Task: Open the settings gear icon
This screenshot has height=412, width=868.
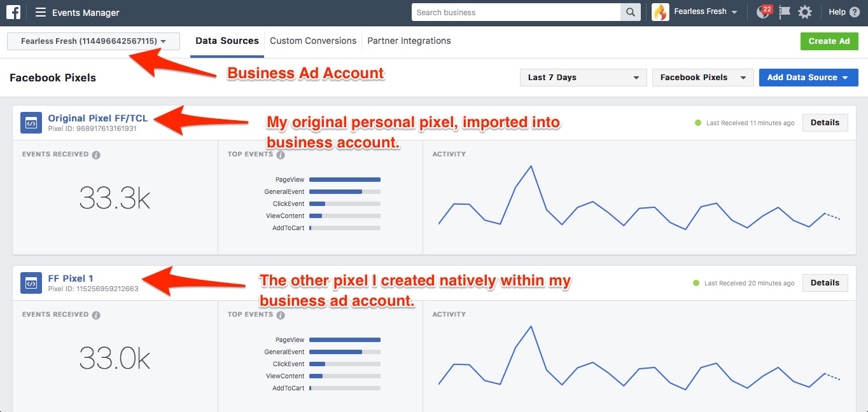Action: click(x=805, y=12)
